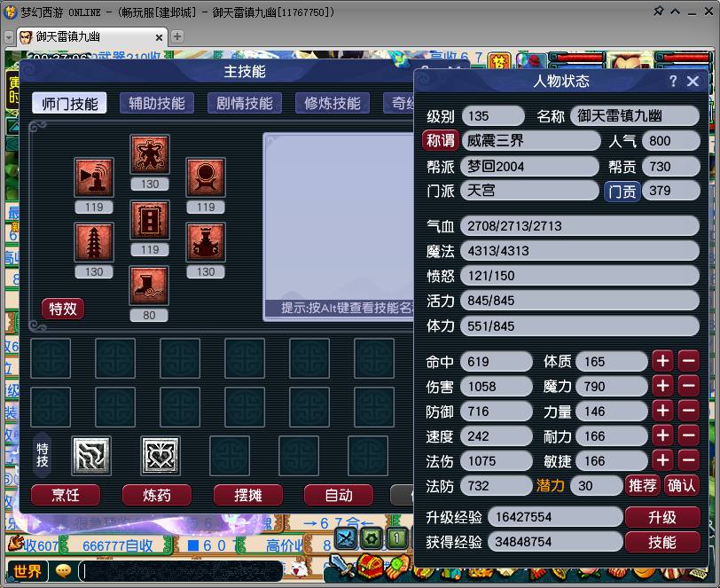Toggle the window pin icon in title bar
The image size is (720, 588).
[660, 12]
